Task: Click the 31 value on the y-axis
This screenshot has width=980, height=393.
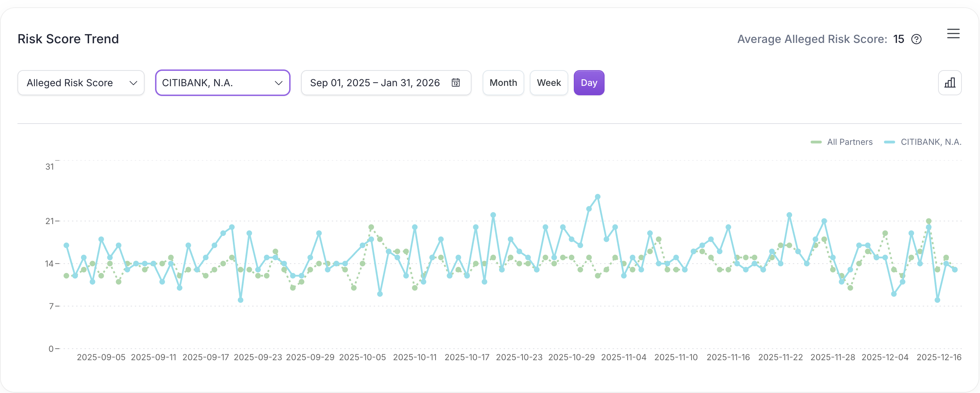Action: pyautogui.click(x=50, y=166)
